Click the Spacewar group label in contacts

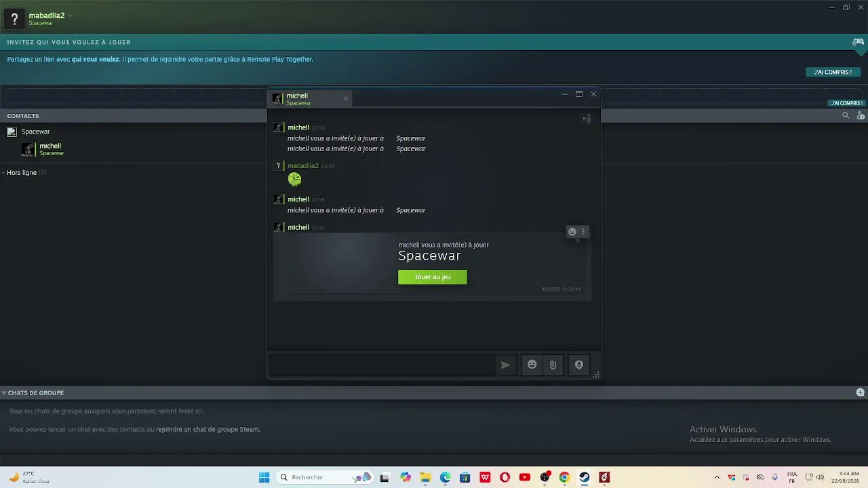tap(35, 131)
